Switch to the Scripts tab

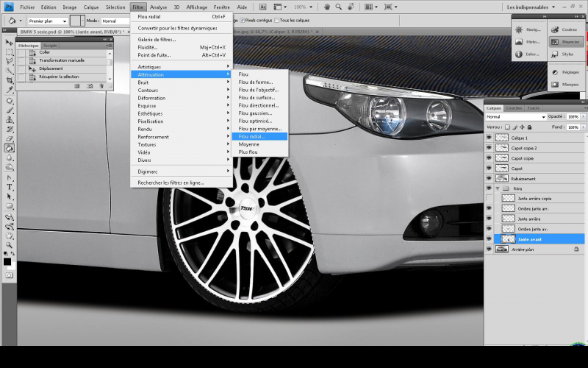point(50,46)
